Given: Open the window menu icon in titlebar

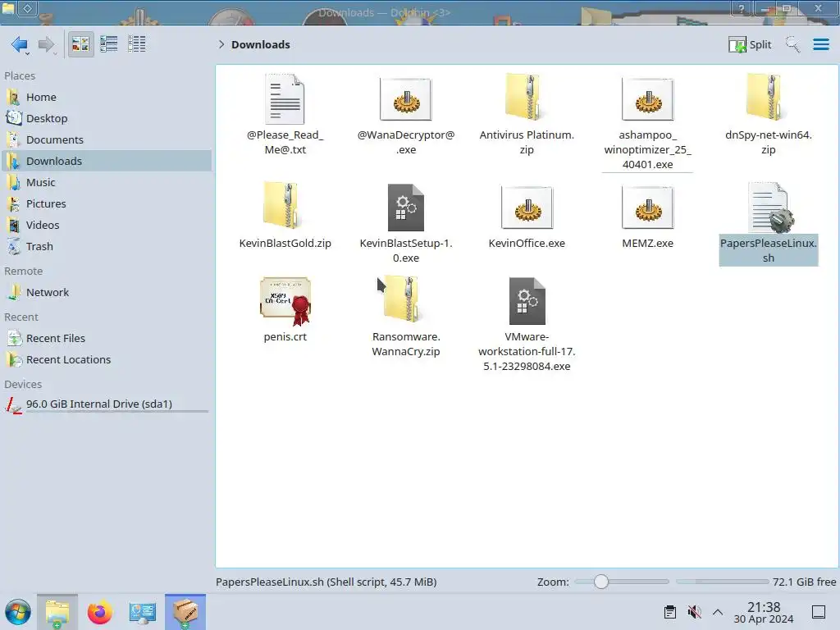Looking at the screenshot, I should coord(8,8).
